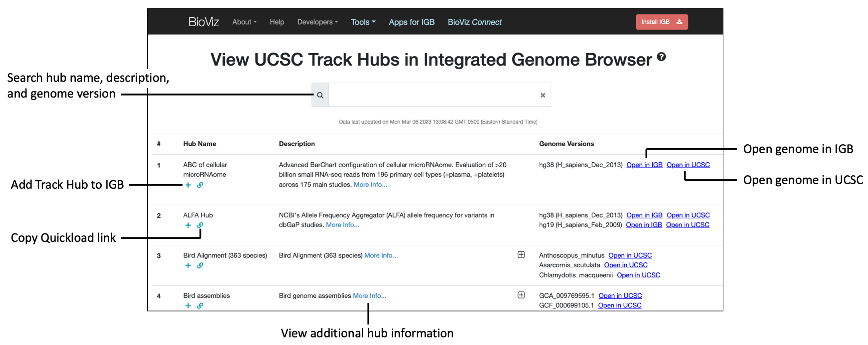Add ALFA Hub to IGB with plus icon
Viewport: 868px width, 345px height.
click(x=188, y=225)
